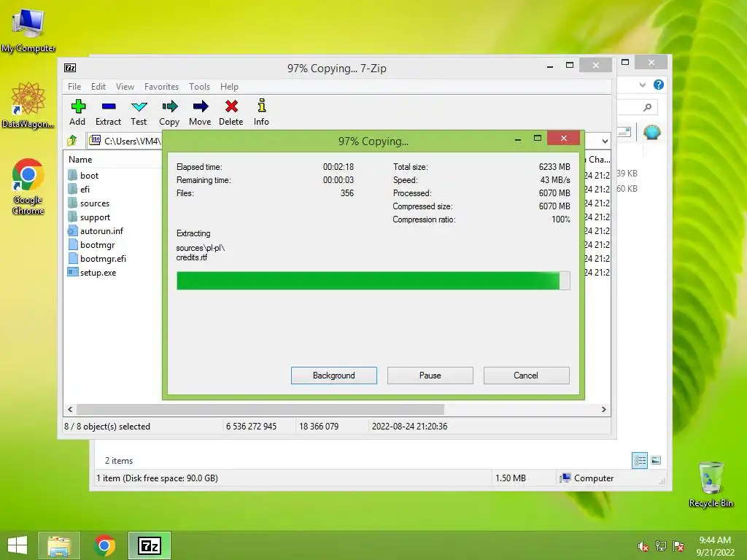This screenshot has height=560, width=747.
Task: Switch Explorer to large icons view
Action: pyautogui.click(x=656, y=460)
